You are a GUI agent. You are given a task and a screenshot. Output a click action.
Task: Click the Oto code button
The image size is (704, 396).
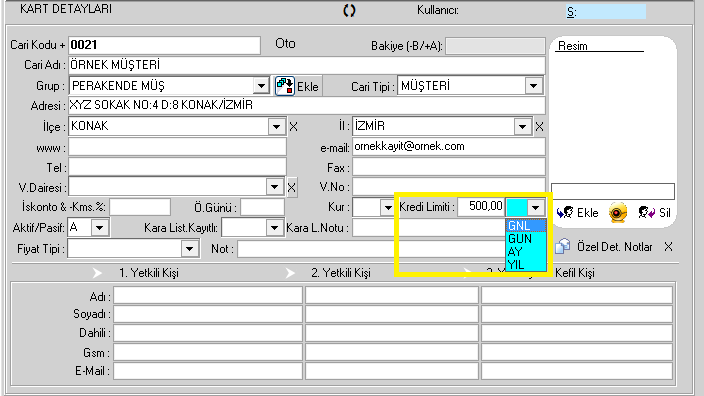click(x=285, y=44)
